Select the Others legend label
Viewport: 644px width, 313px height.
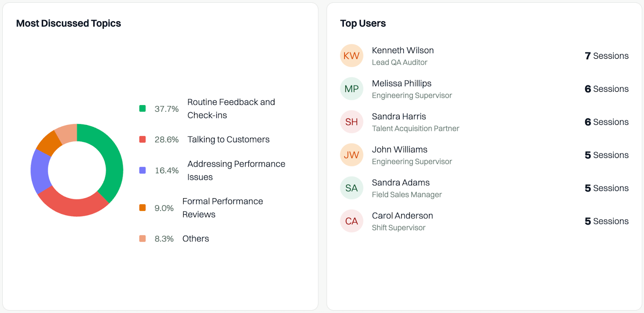(196, 238)
